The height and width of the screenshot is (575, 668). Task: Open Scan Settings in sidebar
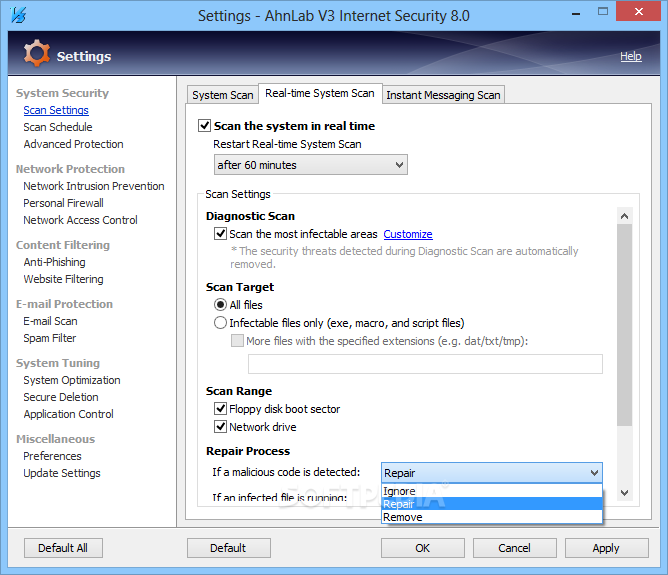point(56,110)
